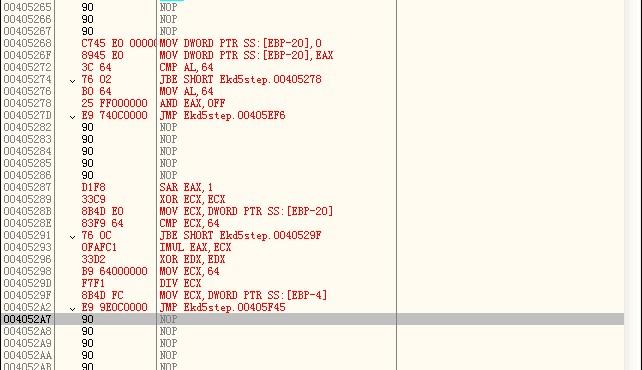
Task: Select the CMP AL,64 instruction
Action: click(186, 67)
